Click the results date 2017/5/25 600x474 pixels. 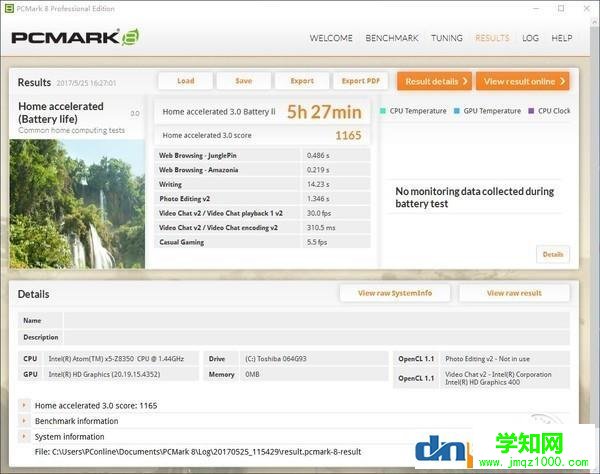[x=86, y=83]
